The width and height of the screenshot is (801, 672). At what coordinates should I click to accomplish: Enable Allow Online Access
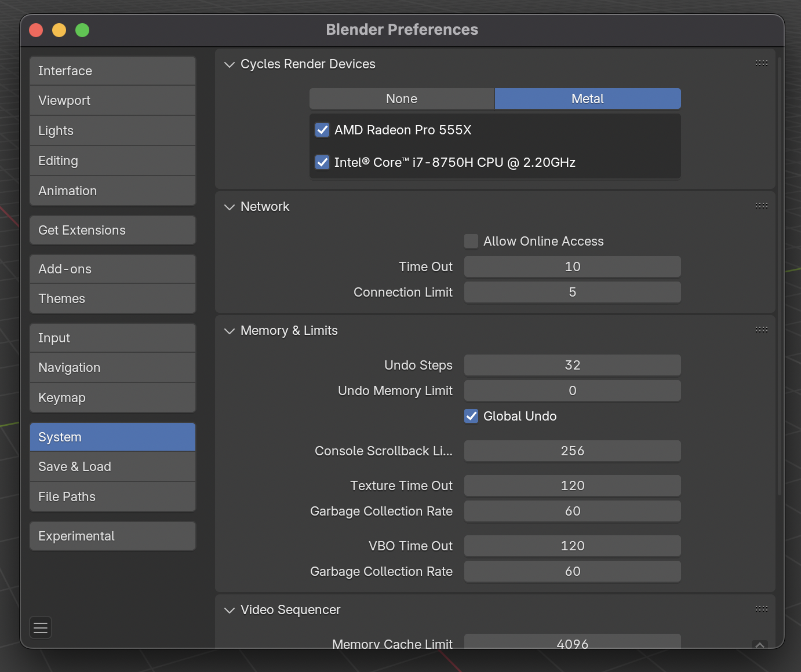click(471, 241)
